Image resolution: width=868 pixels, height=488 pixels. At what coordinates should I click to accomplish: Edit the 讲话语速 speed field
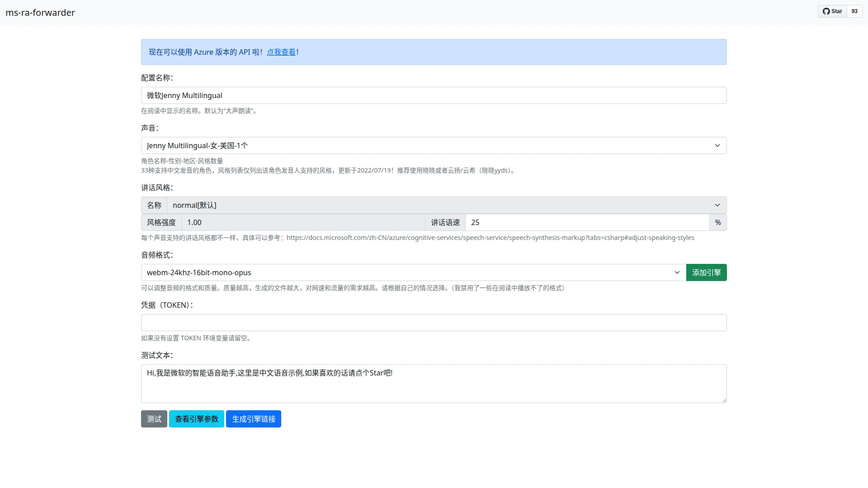(587, 222)
